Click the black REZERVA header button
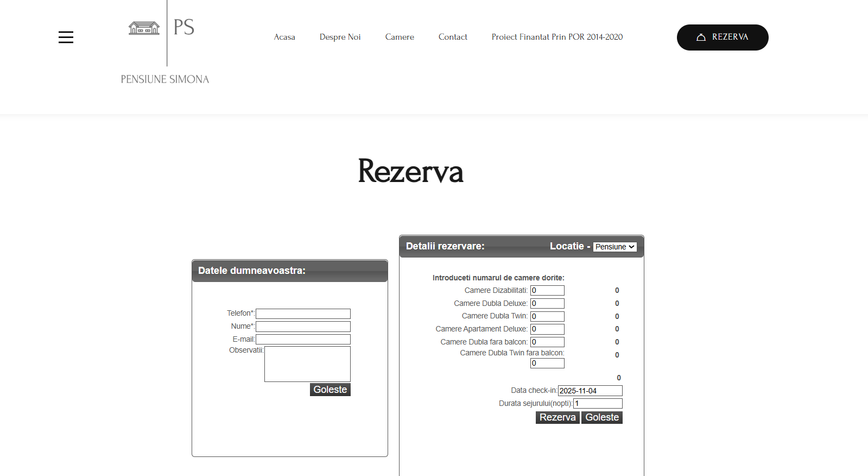This screenshot has width=868, height=476. click(x=722, y=37)
